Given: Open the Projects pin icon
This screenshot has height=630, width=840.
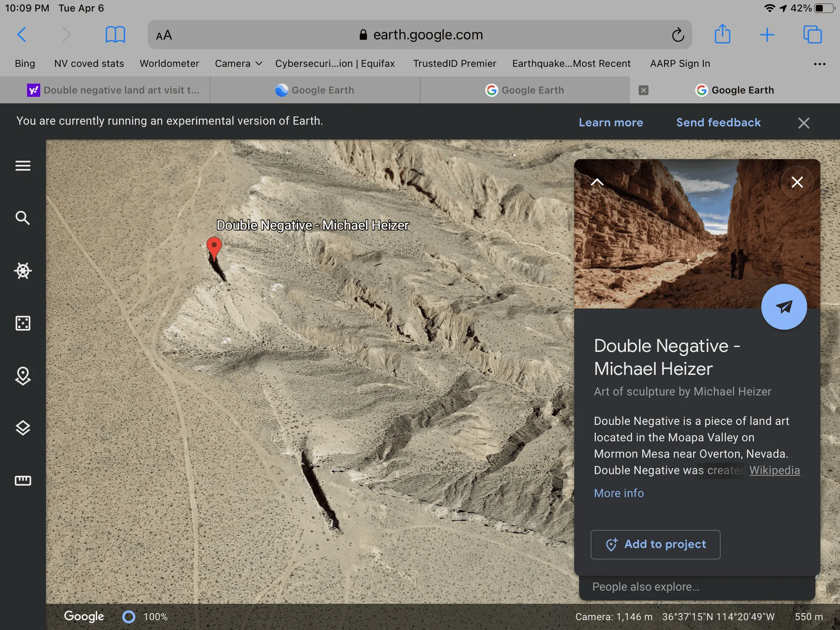Looking at the screenshot, I should [23, 376].
